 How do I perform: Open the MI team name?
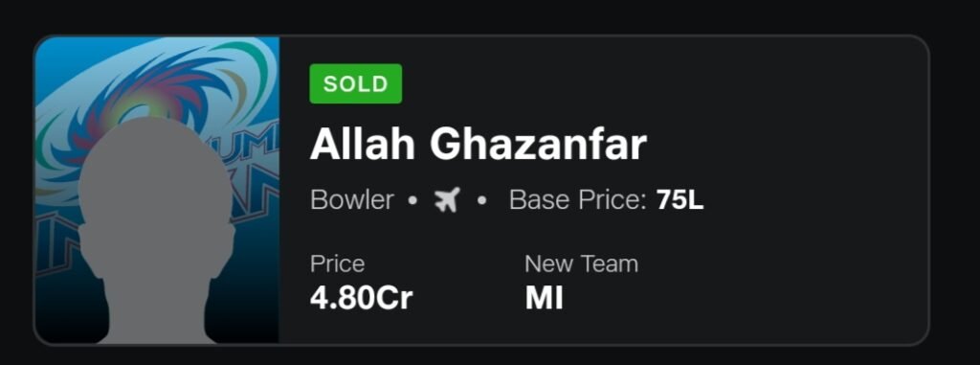545,299
